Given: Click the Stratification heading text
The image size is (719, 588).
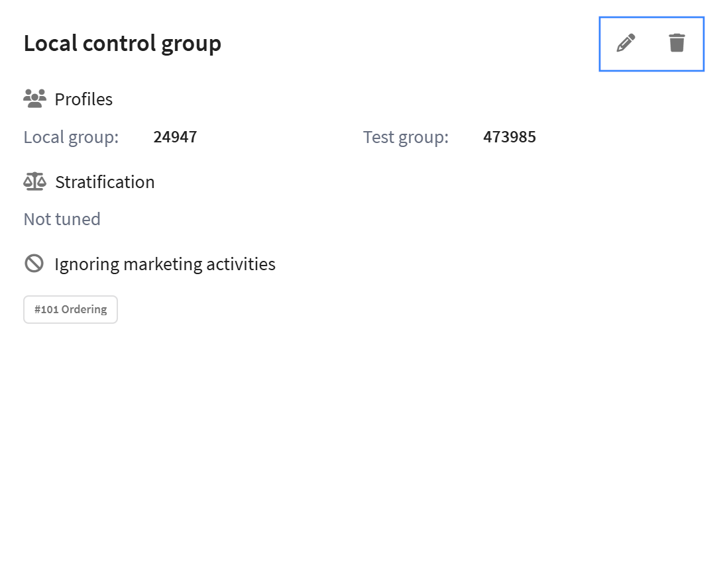Looking at the screenshot, I should pyautogui.click(x=105, y=182).
